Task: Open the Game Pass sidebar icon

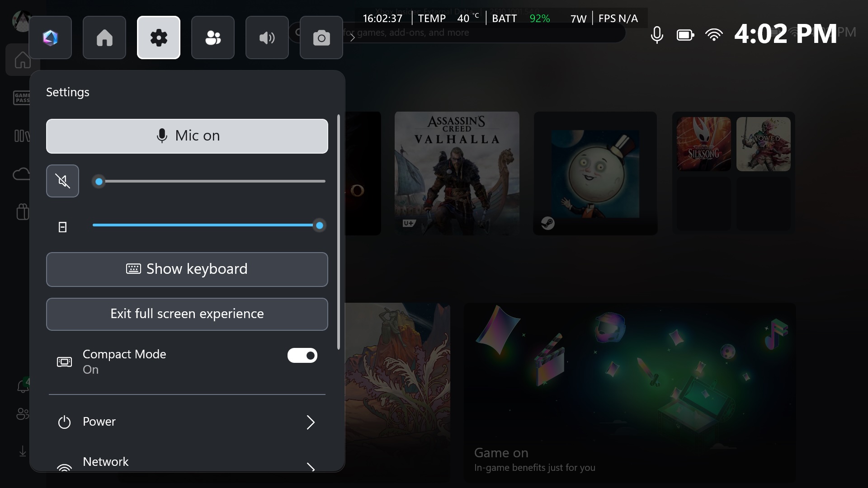Action: (21, 98)
